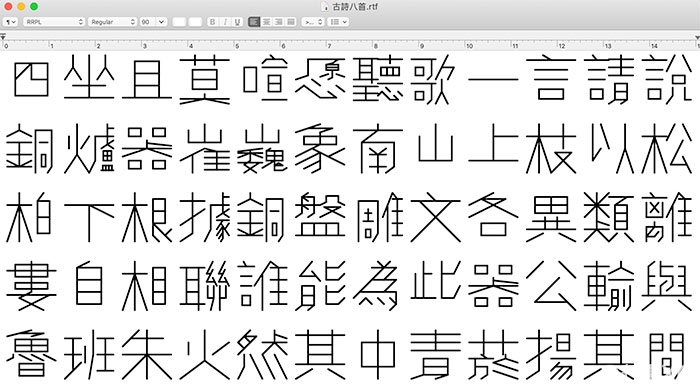Minimize the document window

[21, 7]
